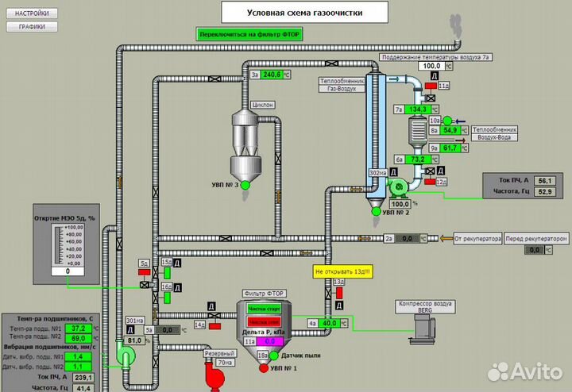Open the 3a temperature reading 240,6
Screen dimensions: 572x392
[272, 74]
